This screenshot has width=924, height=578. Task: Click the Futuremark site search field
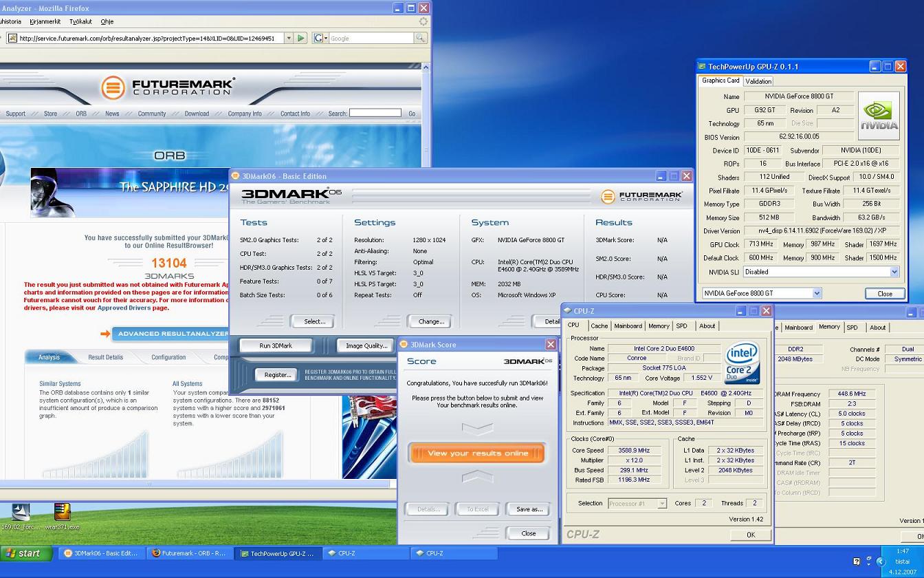[x=375, y=113]
